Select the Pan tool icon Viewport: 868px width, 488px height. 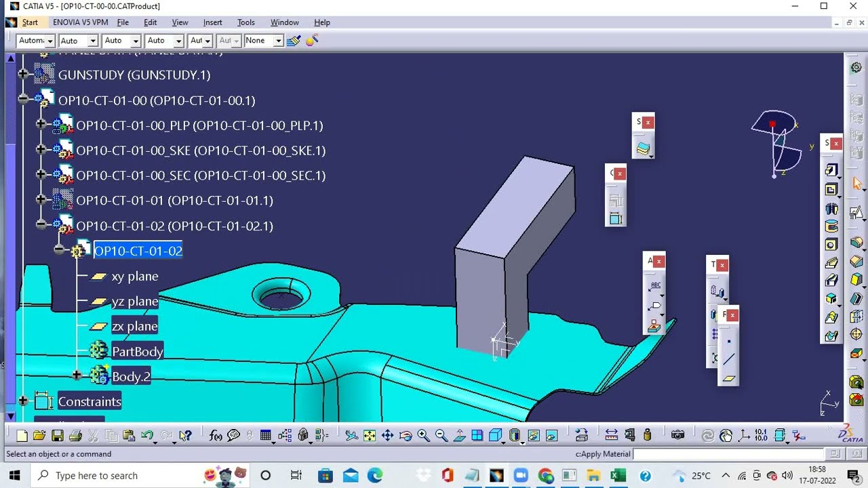click(x=388, y=436)
